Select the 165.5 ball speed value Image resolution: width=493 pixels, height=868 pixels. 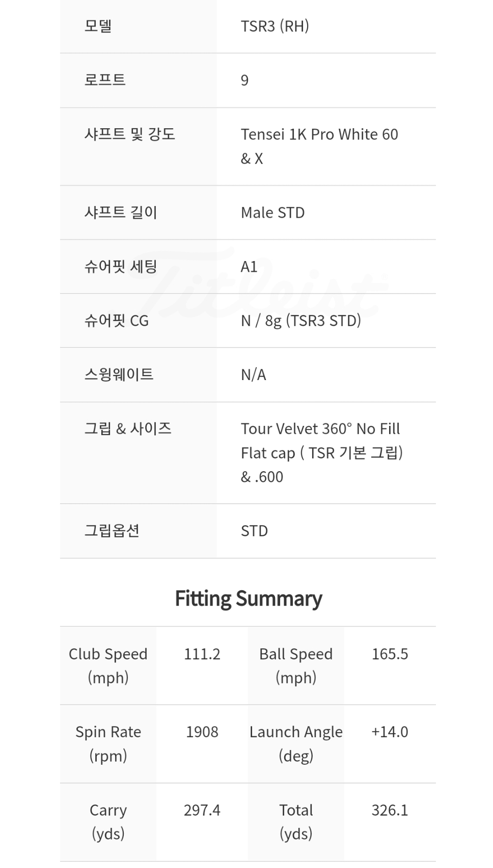pyautogui.click(x=390, y=654)
